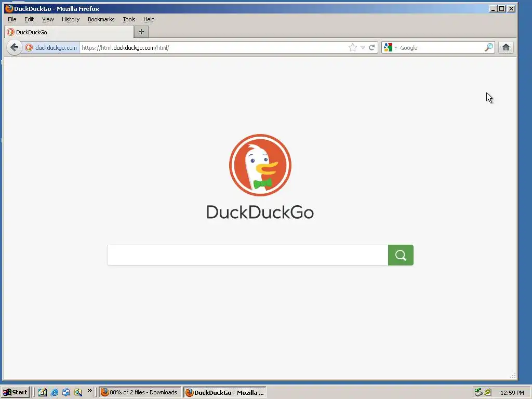This screenshot has height=399, width=532.
Task: Click the second system tray icon beside the clock
Action: [x=488, y=392]
